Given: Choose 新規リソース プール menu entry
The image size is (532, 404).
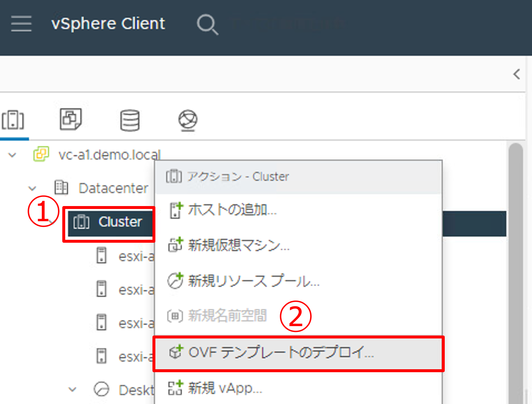Looking at the screenshot, I should click(253, 281).
